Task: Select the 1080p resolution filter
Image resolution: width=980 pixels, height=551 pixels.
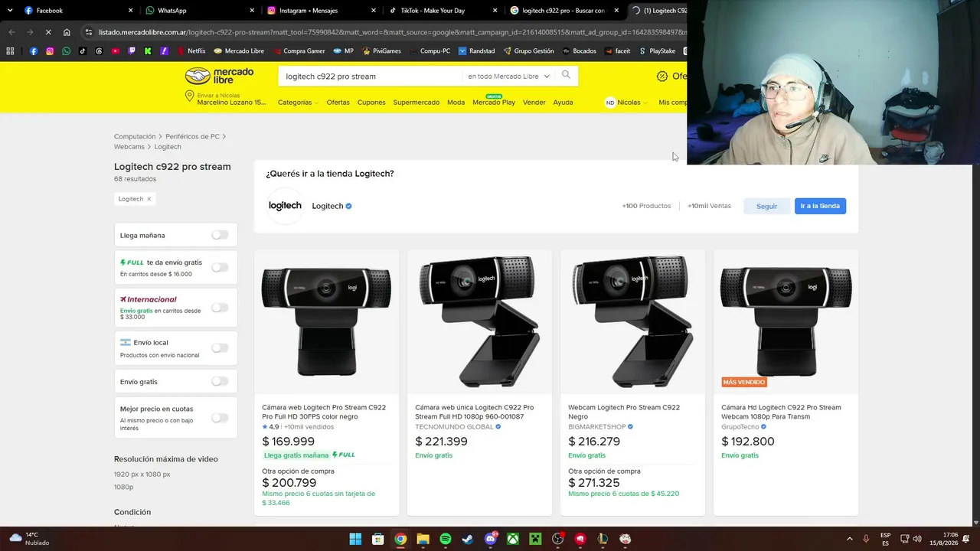Action: point(124,487)
